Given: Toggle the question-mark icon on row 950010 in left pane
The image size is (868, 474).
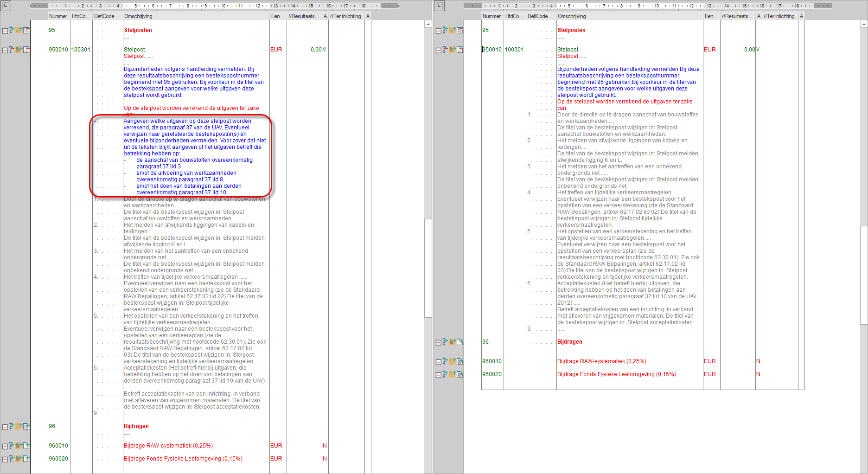Looking at the screenshot, I should [x=12, y=50].
